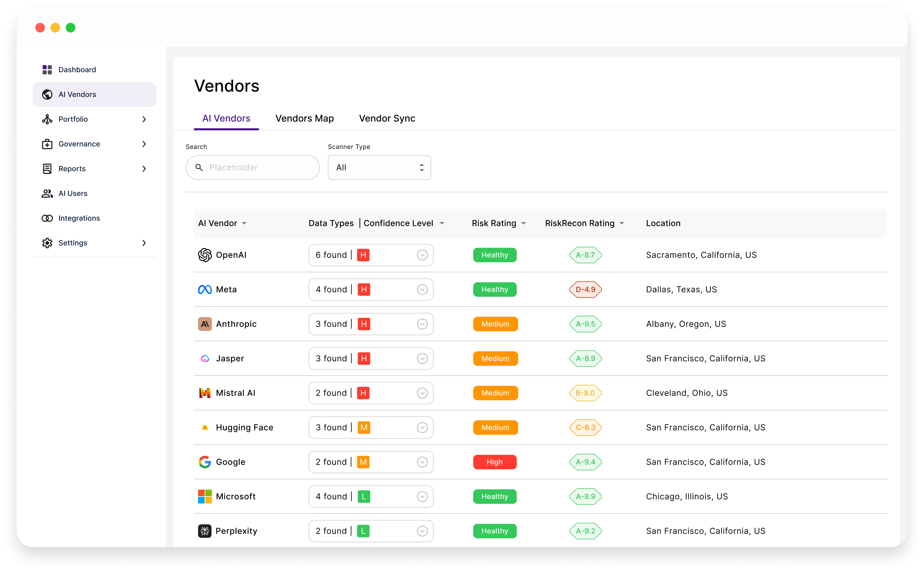Expand the Reports submenu chevron

click(144, 169)
